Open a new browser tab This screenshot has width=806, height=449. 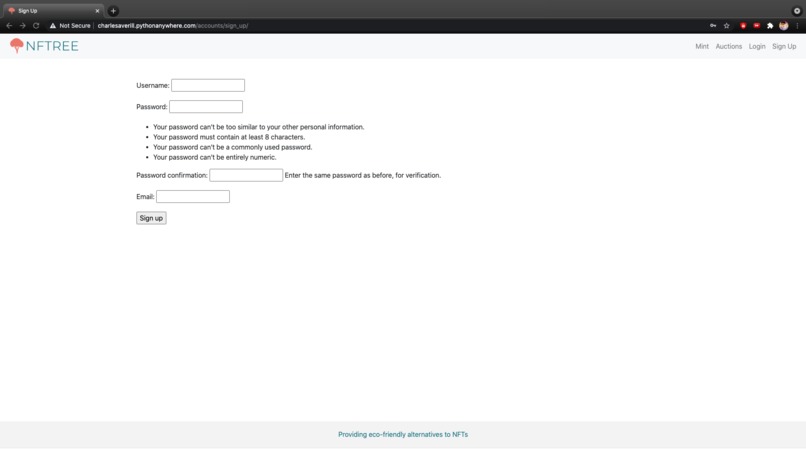(113, 11)
